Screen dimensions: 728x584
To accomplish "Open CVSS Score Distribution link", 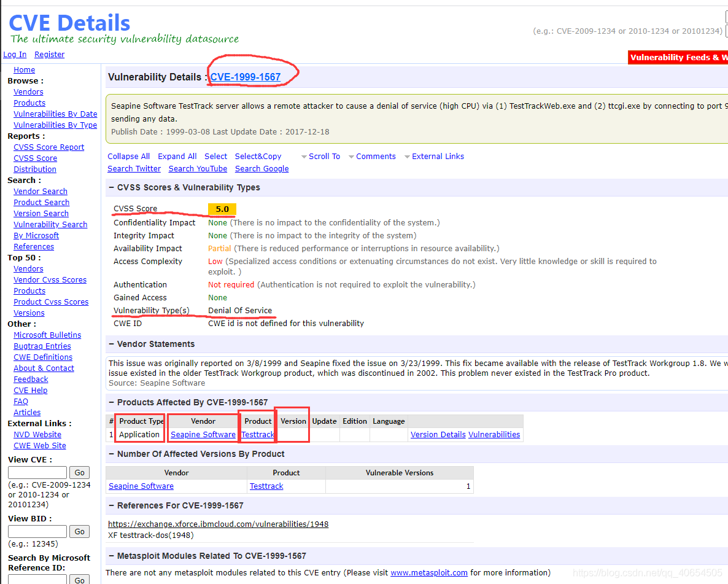I will click(35, 163).
